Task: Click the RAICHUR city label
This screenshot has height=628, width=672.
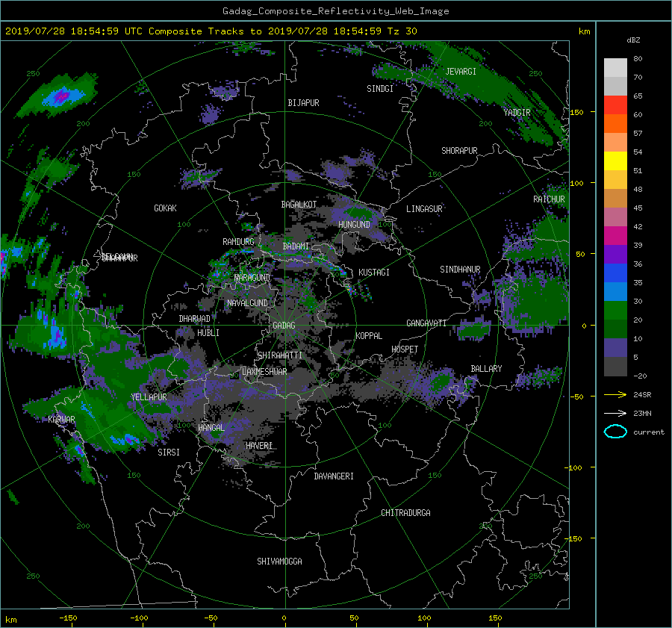Action: pos(549,199)
